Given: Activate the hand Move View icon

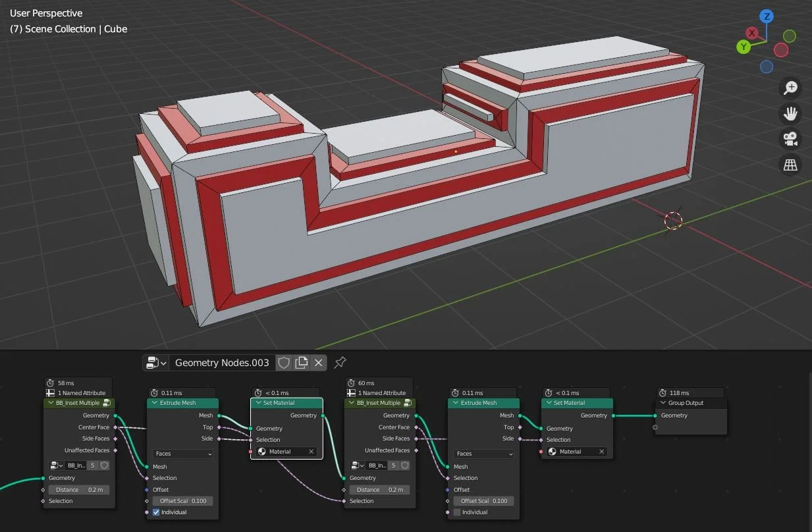Looking at the screenshot, I should (790, 113).
